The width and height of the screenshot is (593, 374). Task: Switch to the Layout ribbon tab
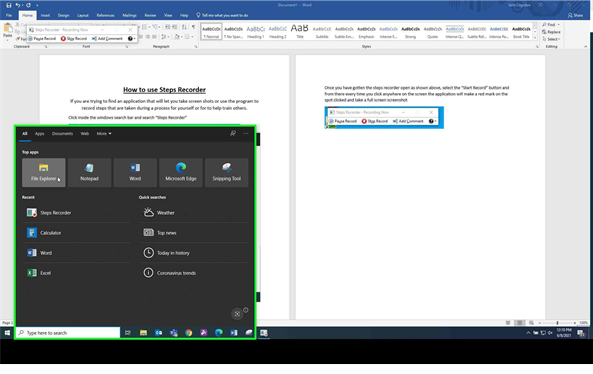coord(82,16)
